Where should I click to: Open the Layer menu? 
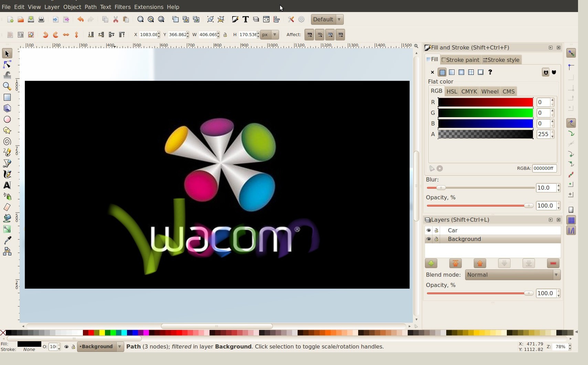(52, 7)
